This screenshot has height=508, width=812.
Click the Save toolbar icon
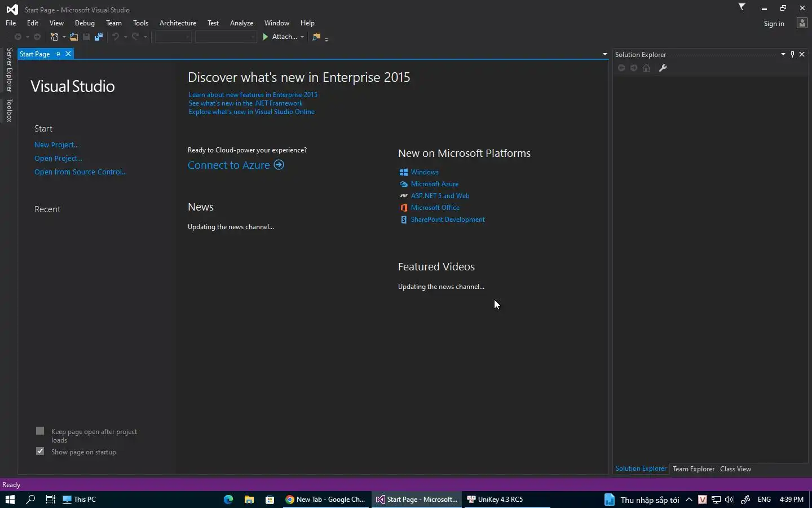[86, 37]
